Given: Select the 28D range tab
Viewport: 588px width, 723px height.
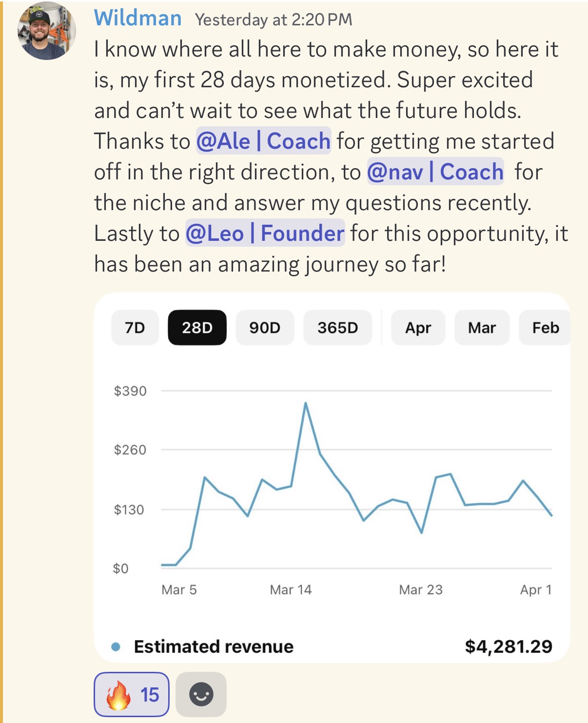Looking at the screenshot, I should point(197,328).
